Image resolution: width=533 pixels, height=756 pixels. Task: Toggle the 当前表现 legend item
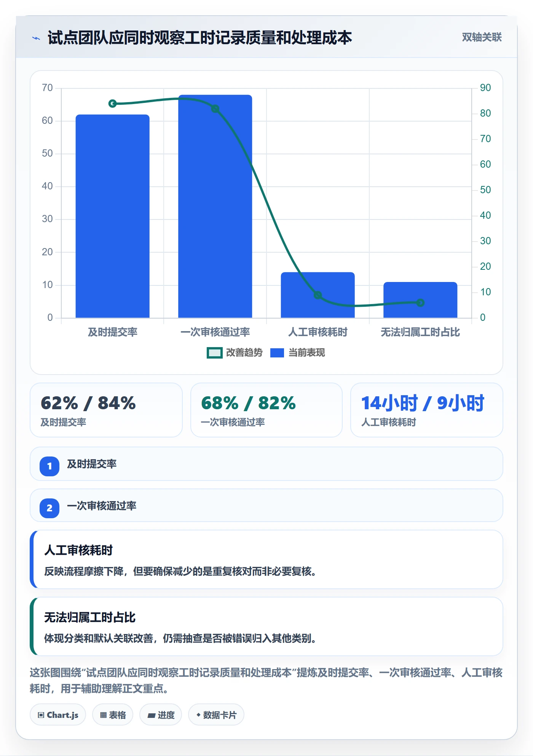click(298, 353)
